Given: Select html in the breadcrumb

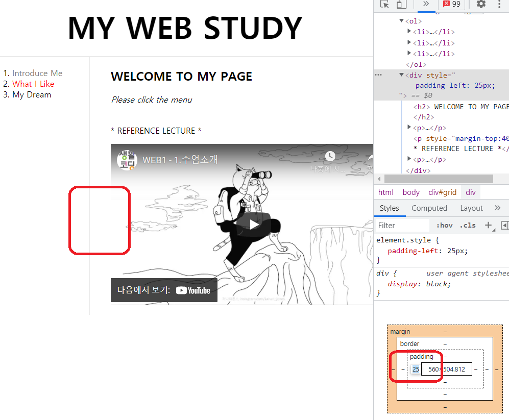Looking at the screenshot, I should 385,192.
